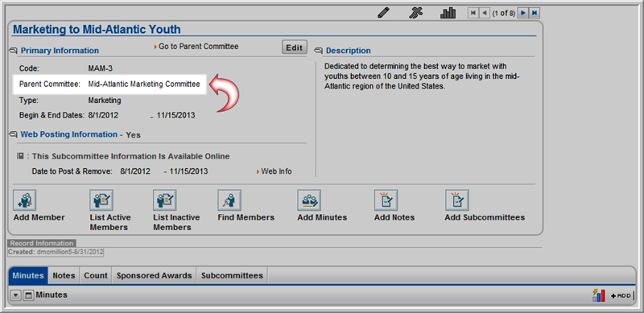This screenshot has height=313, width=644.
Task: Click the Find Members label
Action: (x=246, y=217)
